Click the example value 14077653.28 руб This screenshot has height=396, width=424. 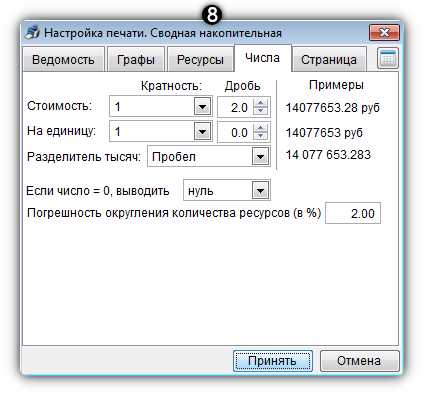pyautogui.click(x=333, y=108)
